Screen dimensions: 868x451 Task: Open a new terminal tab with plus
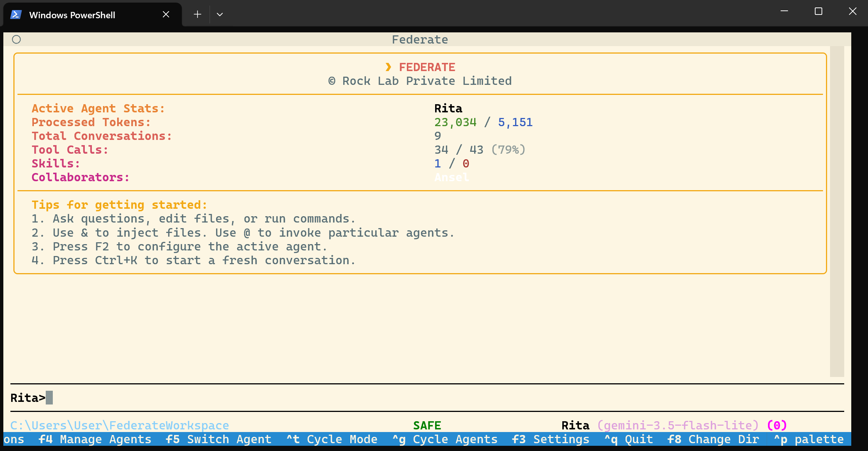[x=197, y=14]
